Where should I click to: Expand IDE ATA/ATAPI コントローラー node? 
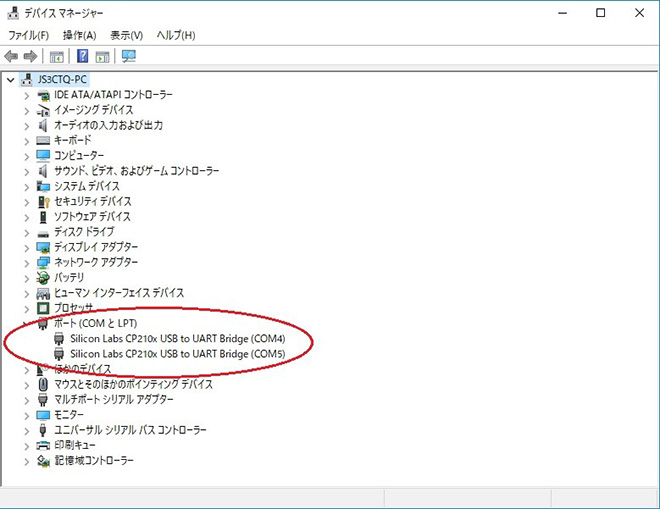(x=27, y=96)
